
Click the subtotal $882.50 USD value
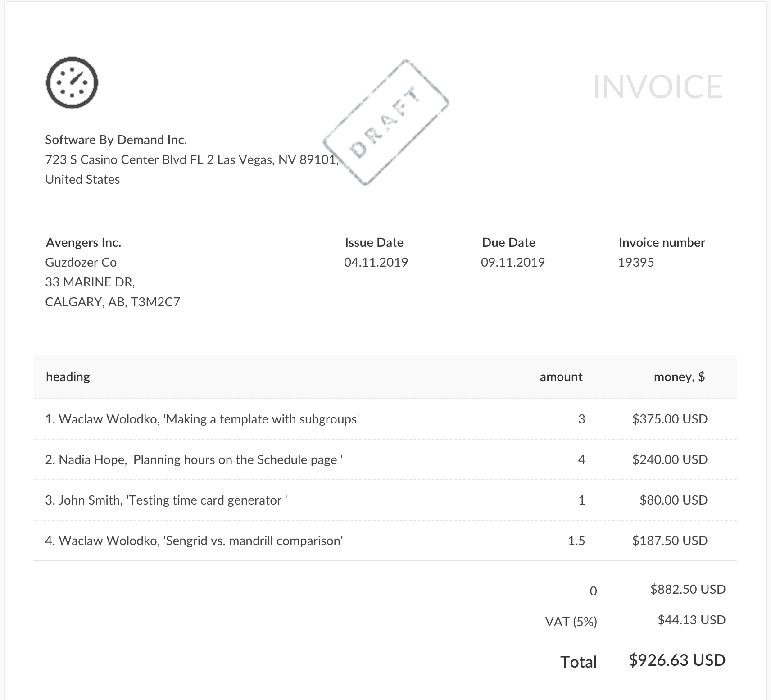click(x=688, y=590)
